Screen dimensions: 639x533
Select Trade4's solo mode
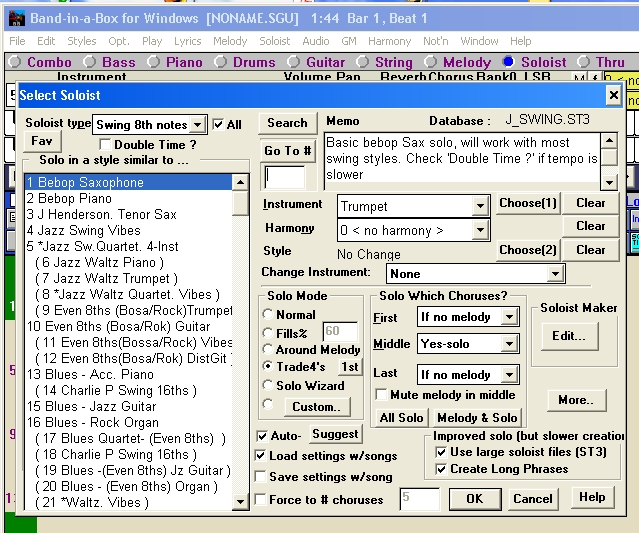click(267, 366)
